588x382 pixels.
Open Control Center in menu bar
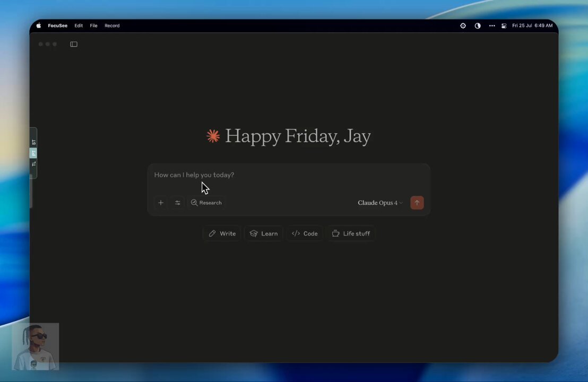pyautogui.click(x=504, y=26)
